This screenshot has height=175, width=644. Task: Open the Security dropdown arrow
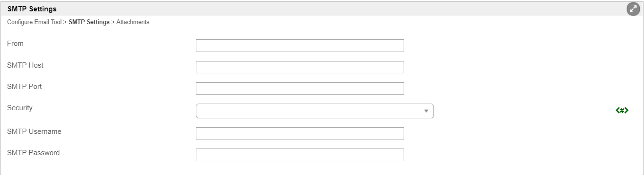[426, 111]
